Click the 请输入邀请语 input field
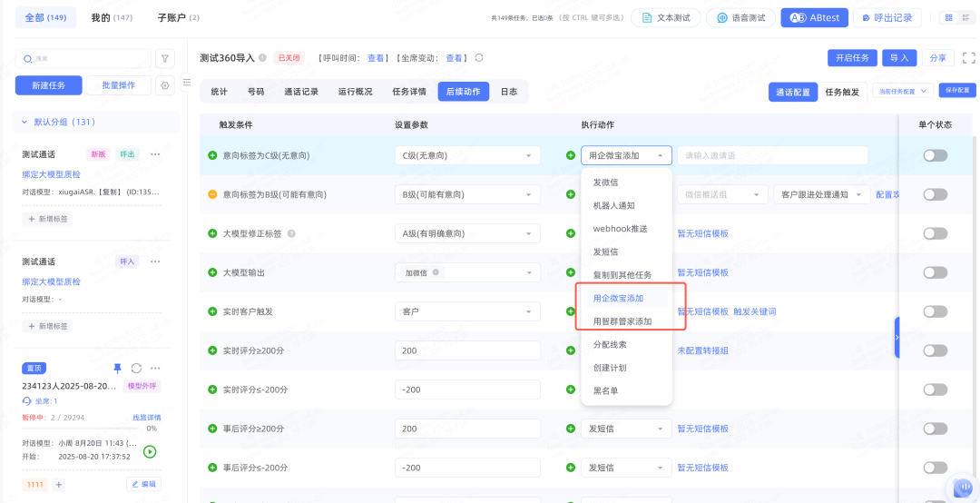Image resolution: width=980 pixels, height=503 pixels. 771,155
